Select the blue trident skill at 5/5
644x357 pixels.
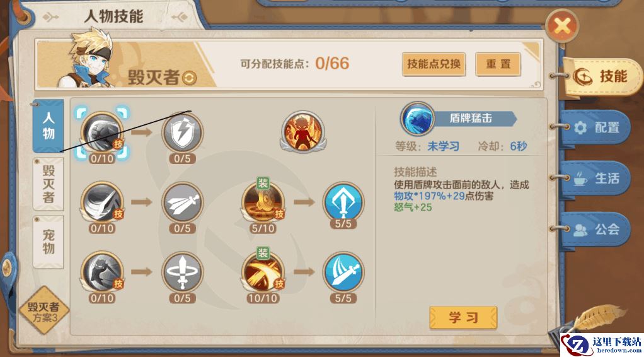click(x=343, y=202)
